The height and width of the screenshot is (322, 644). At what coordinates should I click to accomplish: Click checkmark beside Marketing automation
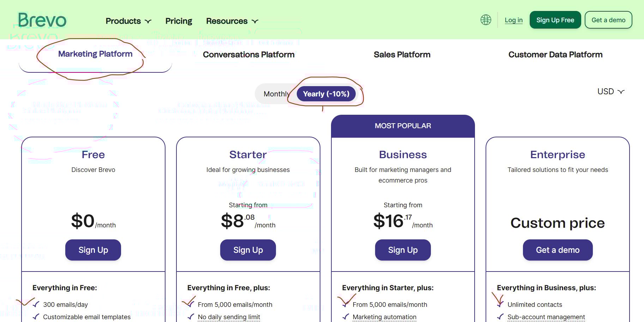(x=346, y=317)
